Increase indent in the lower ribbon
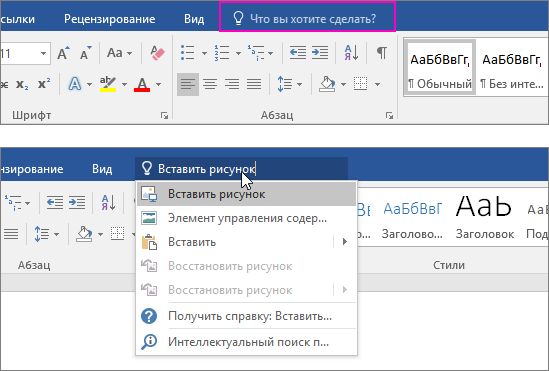This screenshot has height=371, width=549. [x=77, y=202]
